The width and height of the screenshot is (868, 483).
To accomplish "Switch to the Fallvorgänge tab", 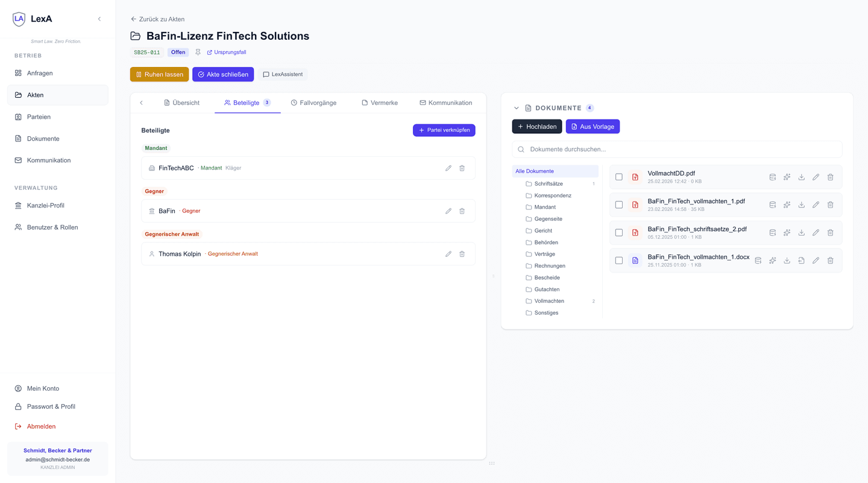I will coord(313,103).
